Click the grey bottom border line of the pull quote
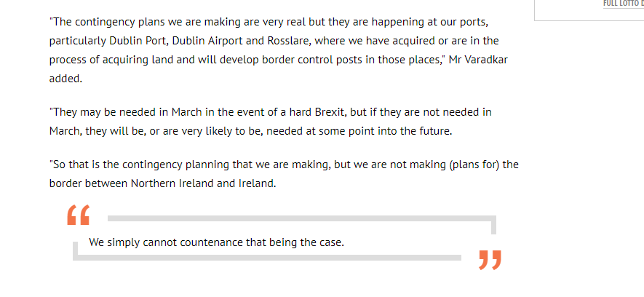The width and height of the screenshot is (644, 297). pos(267,258)
